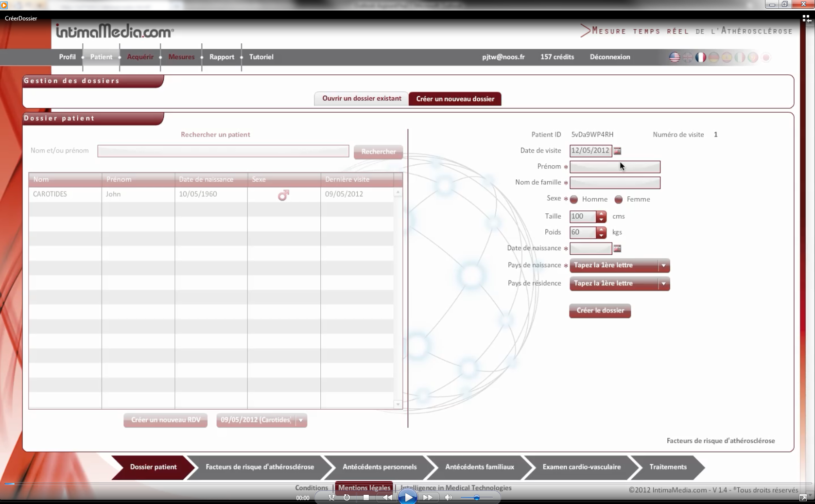Open the calendar icon beside Date de visite

coord(617,151)
